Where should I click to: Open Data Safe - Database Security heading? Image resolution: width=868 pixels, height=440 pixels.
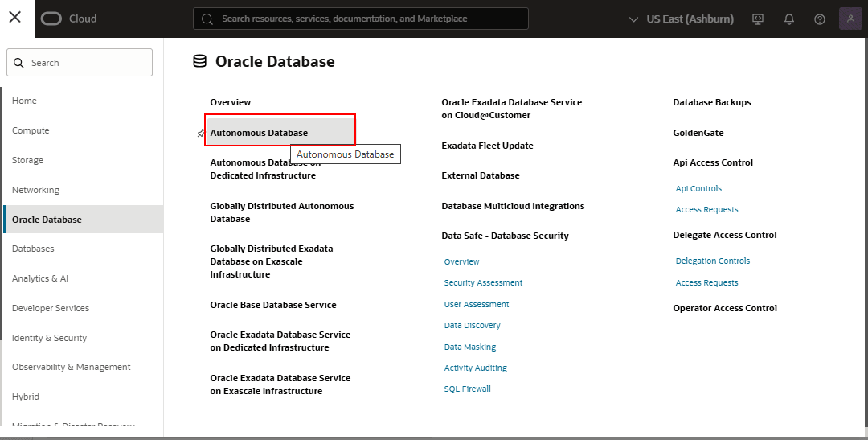[x=505, y=236]
